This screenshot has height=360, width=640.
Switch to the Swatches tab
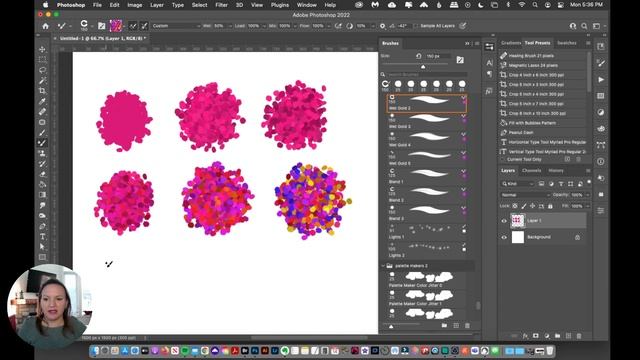(567, 43)
